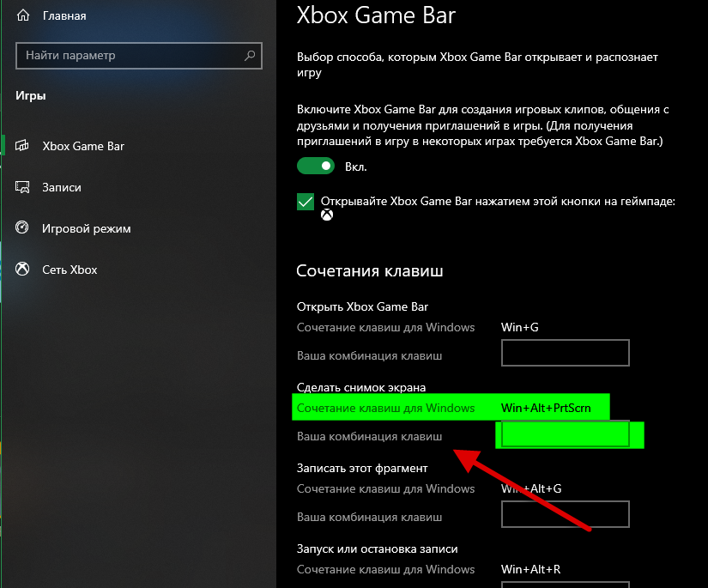Click the Xbox Game Bar page title
The height and width of the screenshot is (588, 708).
point(376,15)
